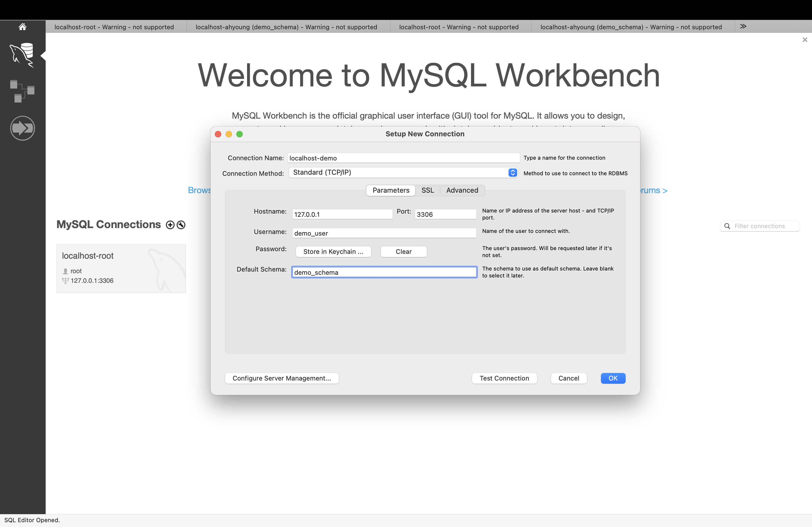Click 'root' user label on connection tile
812x527 pixels.
76,271
